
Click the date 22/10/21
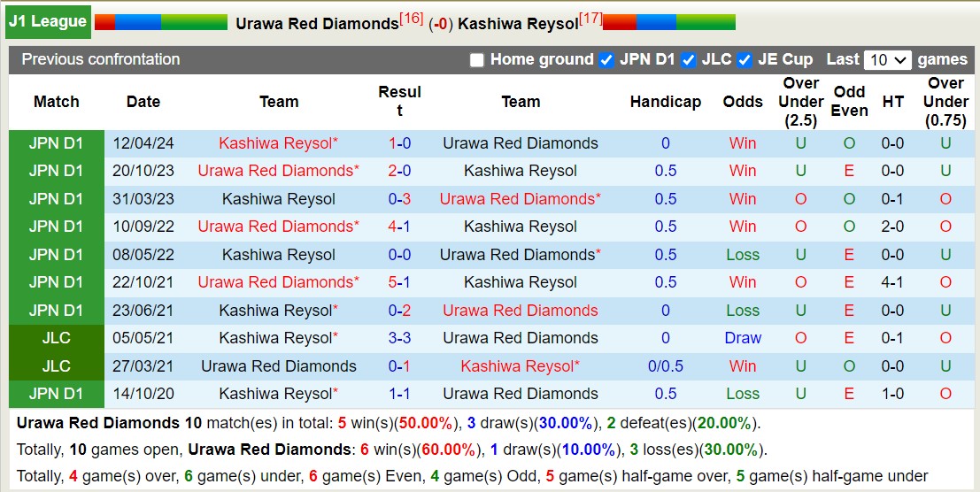(x=143, y=282)
